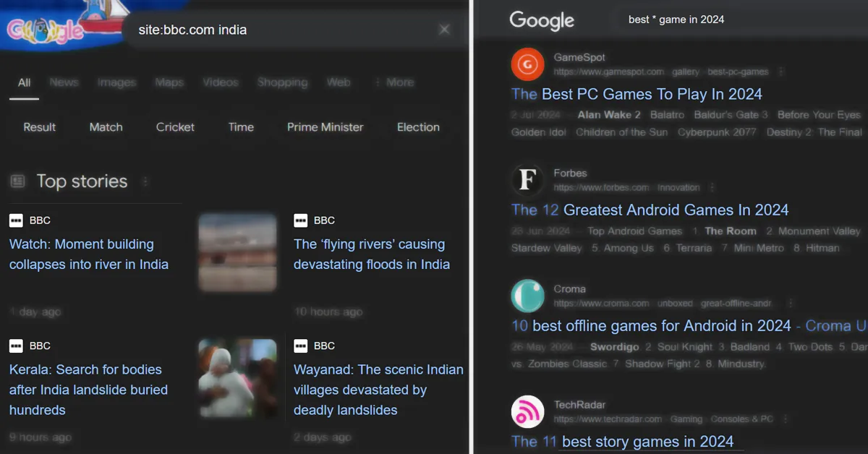Click the TechRadar site icon
This screenshot has width=868, height=454.
point(527,412)
